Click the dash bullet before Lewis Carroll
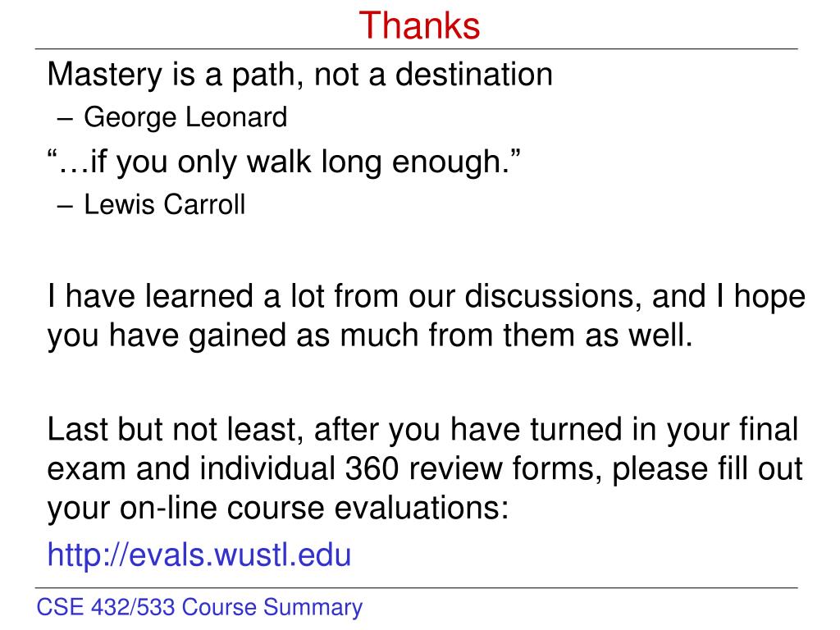The width and height of the screenshot is (840, 630). [65, 207]
